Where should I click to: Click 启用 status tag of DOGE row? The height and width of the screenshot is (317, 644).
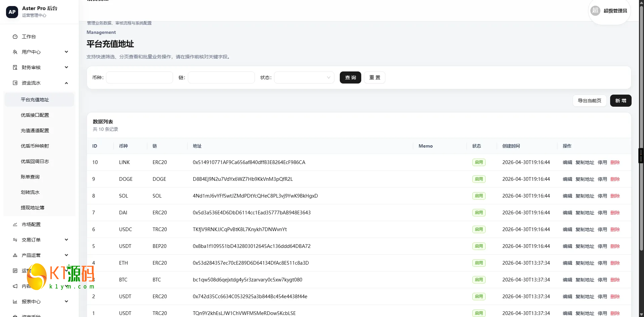pos(479,179)
